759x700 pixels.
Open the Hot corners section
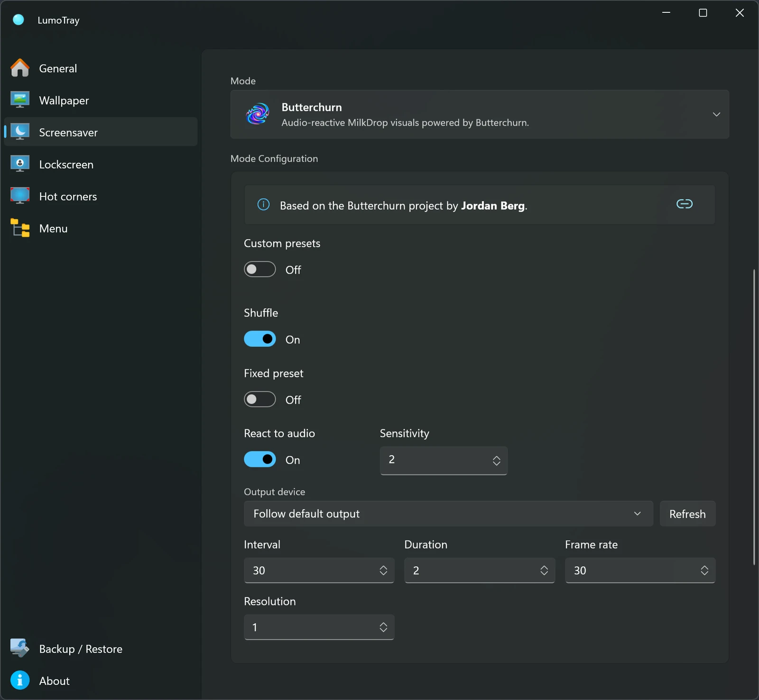101,196
